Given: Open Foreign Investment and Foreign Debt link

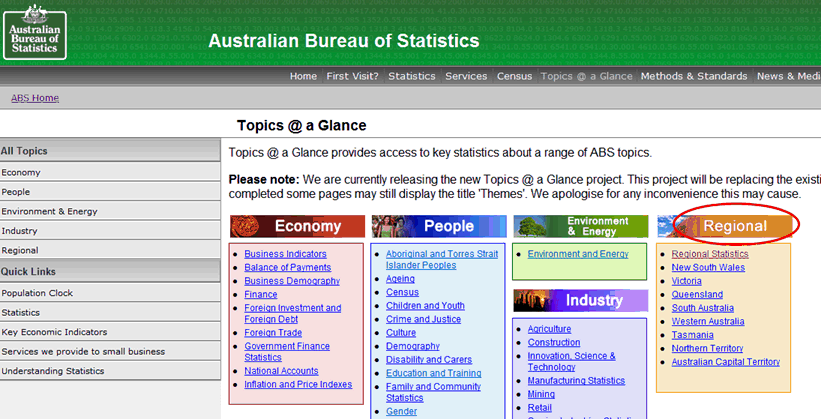Looking at the screenshot, I should click(293, 314).
